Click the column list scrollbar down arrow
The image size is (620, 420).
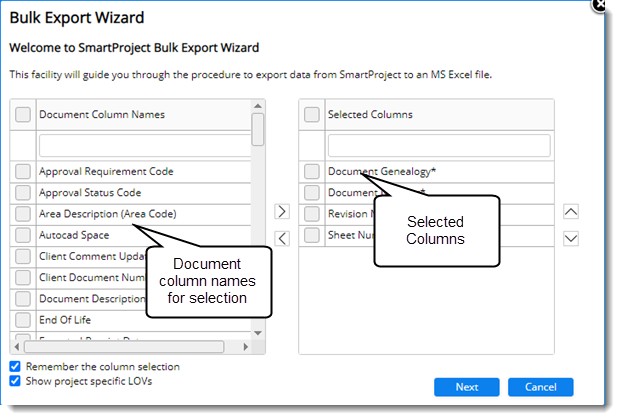(258, 332)
